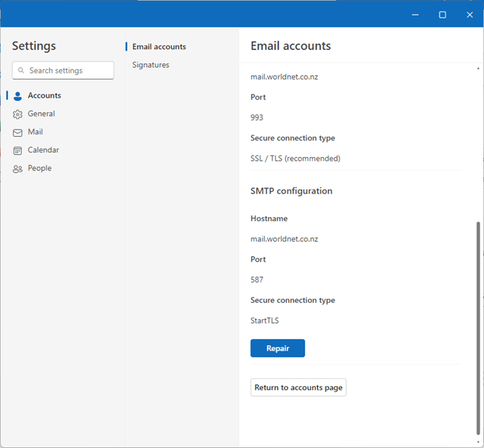Viewport: 484px width, 448px height.
Task: Click the Accounts person icon in sidebar
Action: point(18,96)
